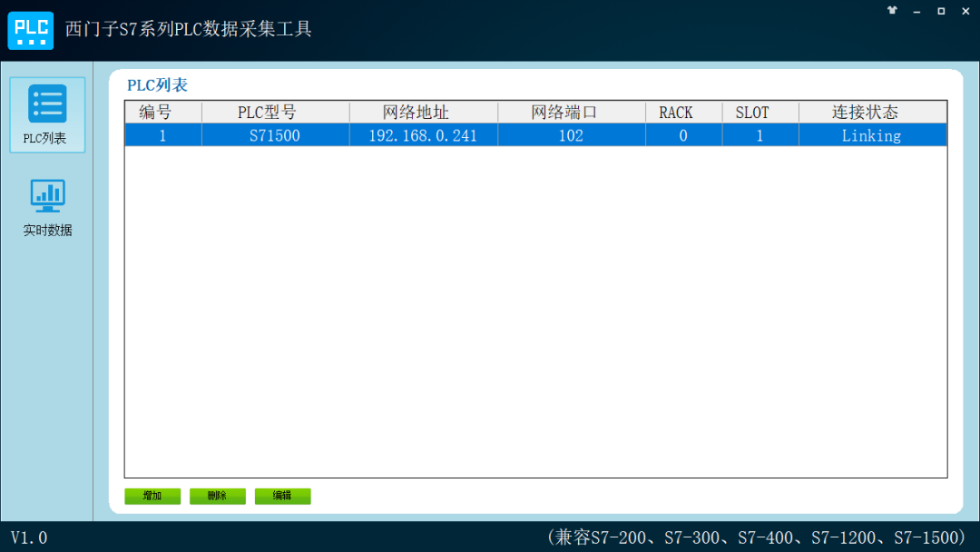Click the 兼容S7-200 compatibility footer text

pos(756,537)
